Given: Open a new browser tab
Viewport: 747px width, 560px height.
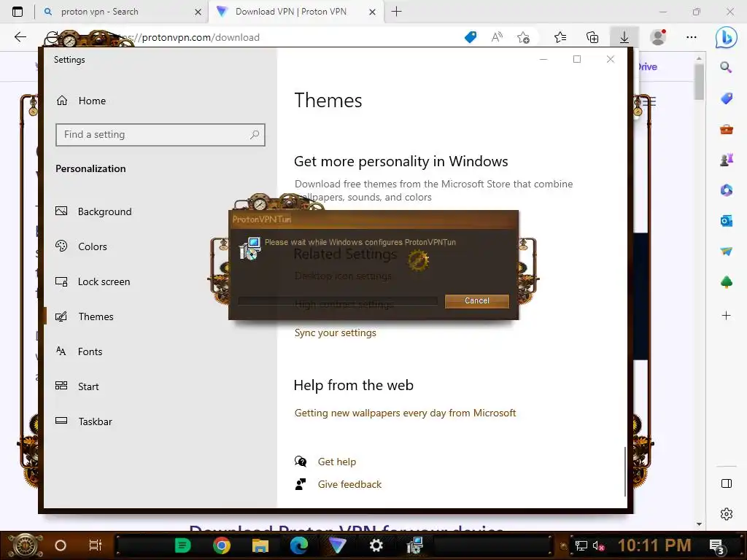Looking at the screenshot, I should [396, 12].
